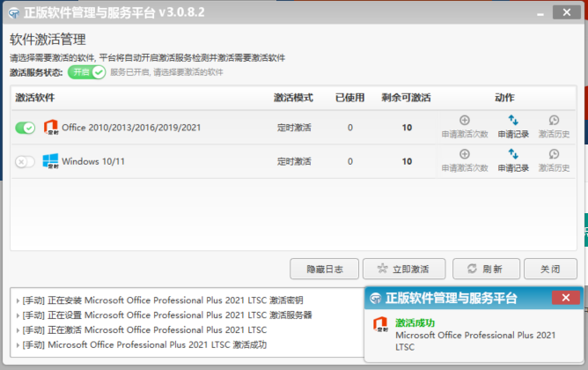Click the platform logo in the title bar
Screen dimensions: 588x370
(x=14, y=13)
